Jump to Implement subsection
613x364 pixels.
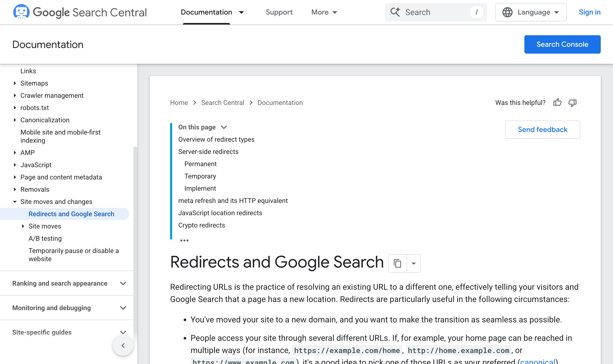coord(200,188)
